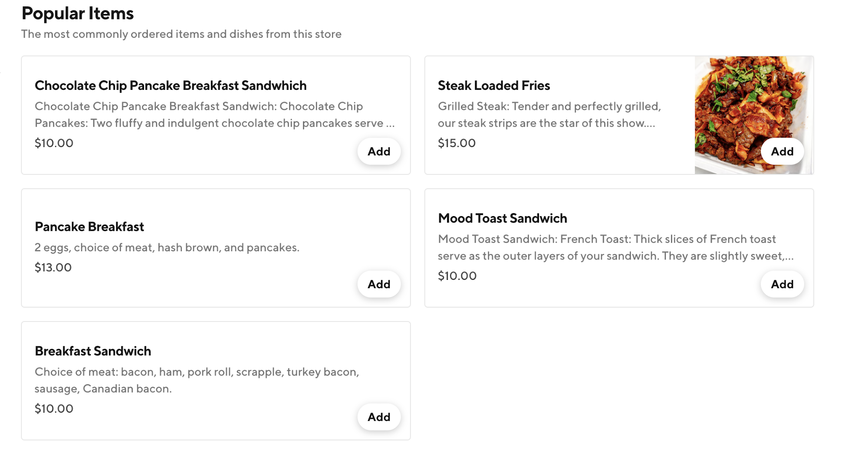Add the Steak Loaded Fries to cart
The image size is (868, 453).
[781, 151]
